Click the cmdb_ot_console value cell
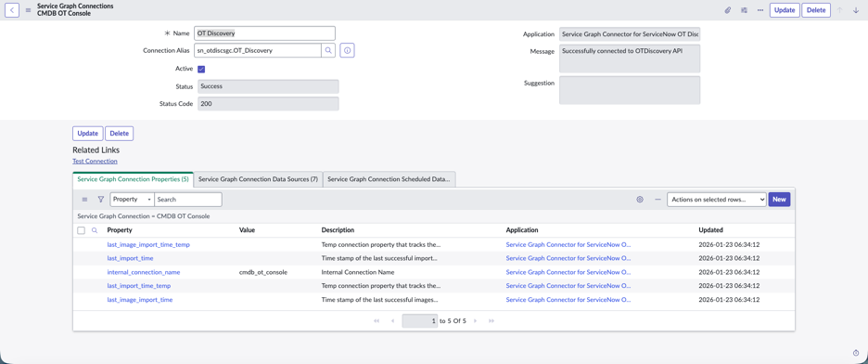 [263, 272]
